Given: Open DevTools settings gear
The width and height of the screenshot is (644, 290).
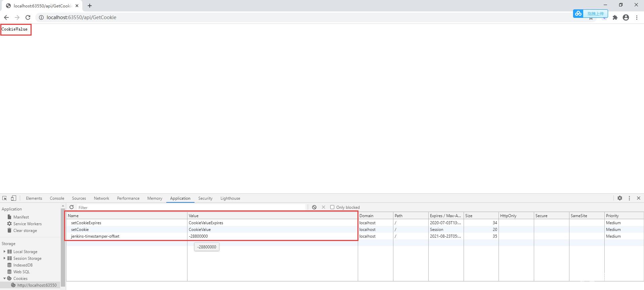Looking at the screenshot, I should (620, 198).
